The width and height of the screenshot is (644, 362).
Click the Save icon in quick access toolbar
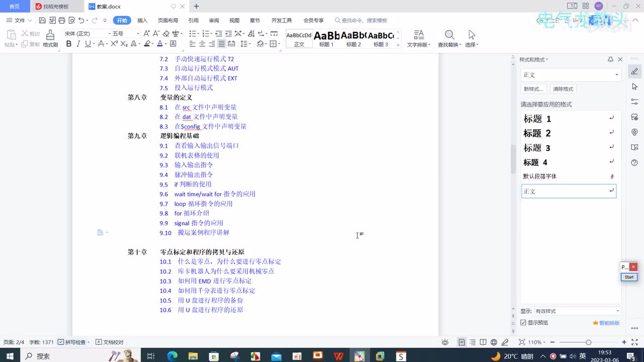(x=42, y=21)
